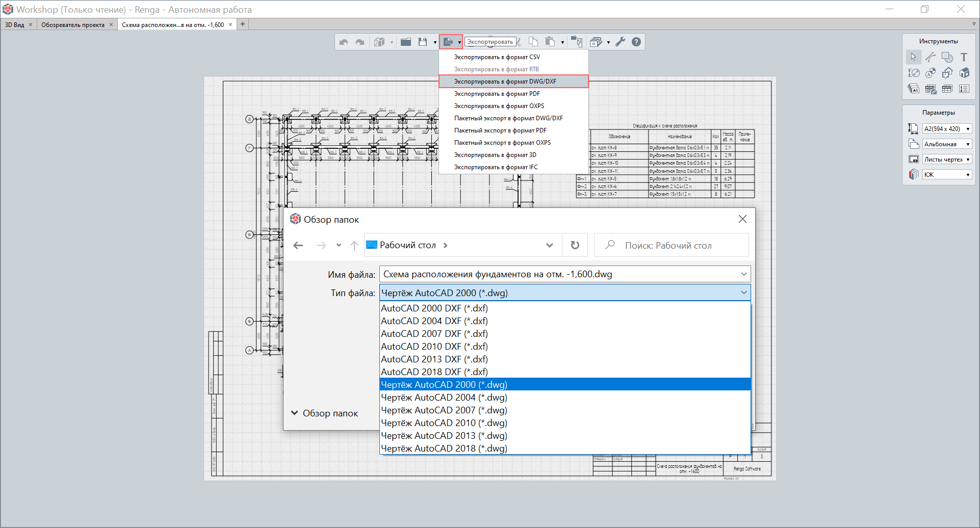980x528 pixels.
Task: Choose Экспортировать в формат PDF
Action: click(x=513, y=94)
